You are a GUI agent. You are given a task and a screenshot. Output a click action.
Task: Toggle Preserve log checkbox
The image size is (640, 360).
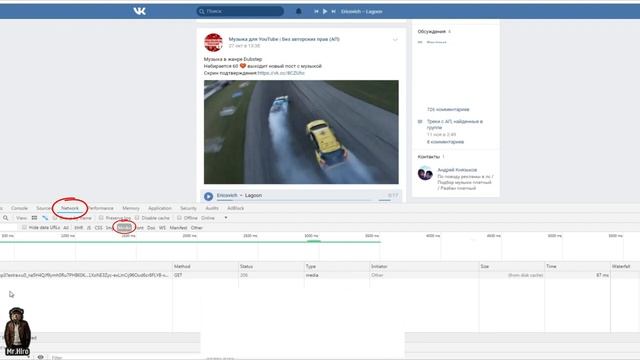point(101,218)
